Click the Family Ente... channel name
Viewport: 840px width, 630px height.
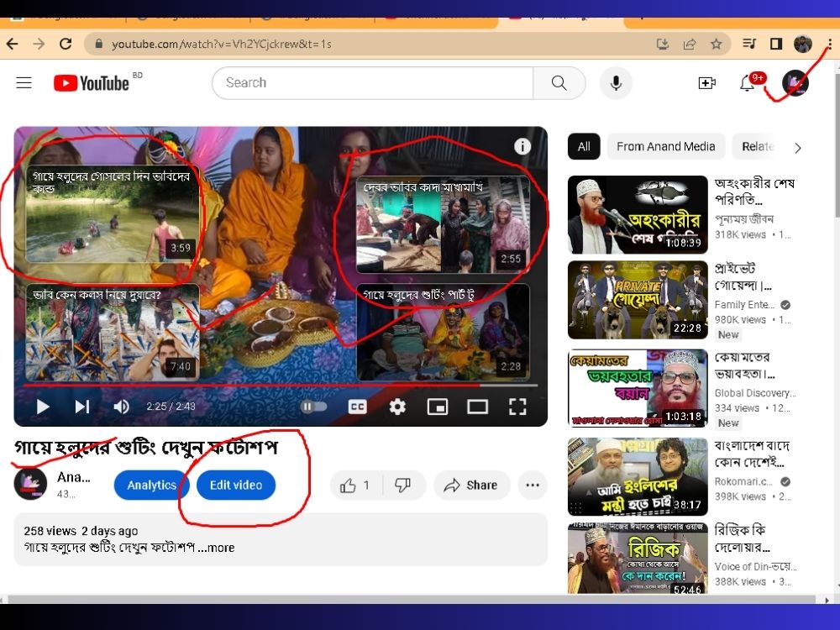point(744,305)
